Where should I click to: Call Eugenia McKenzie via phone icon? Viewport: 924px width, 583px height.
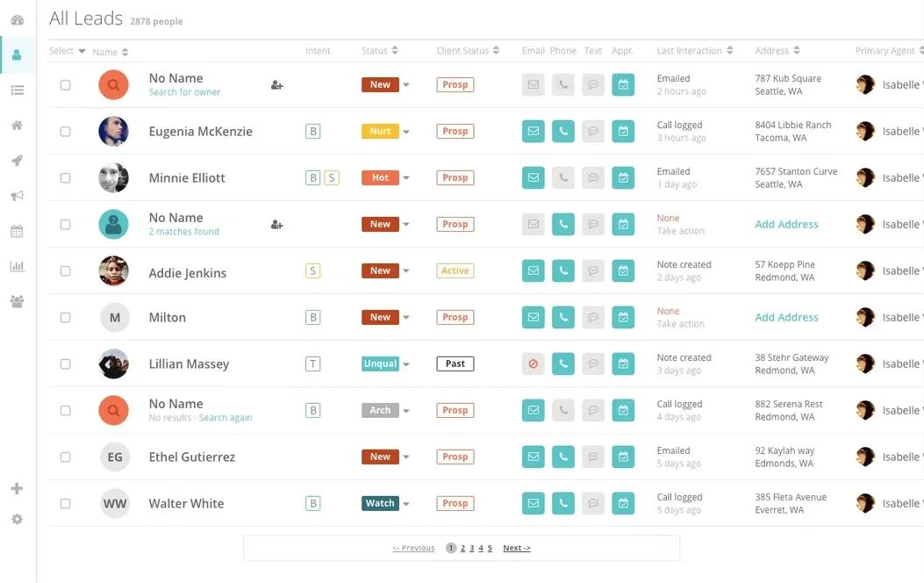[563, 131]
